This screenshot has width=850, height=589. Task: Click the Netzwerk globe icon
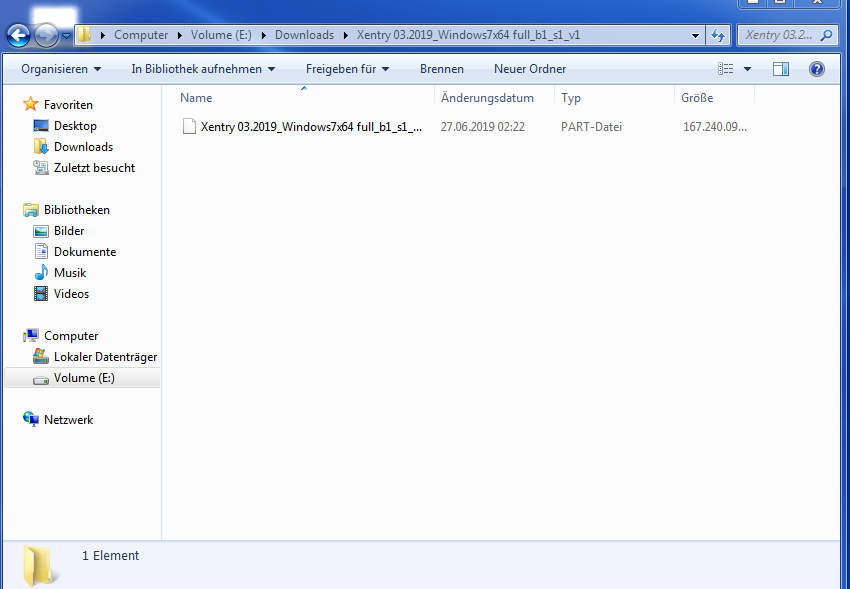point(31,419)
